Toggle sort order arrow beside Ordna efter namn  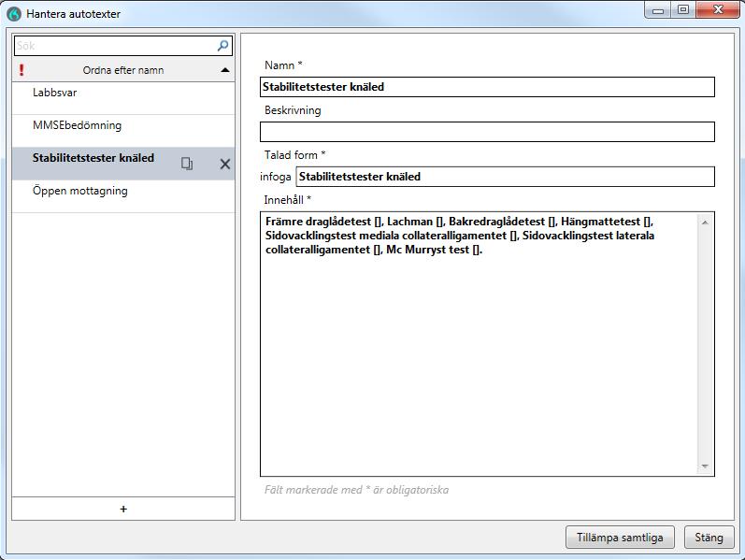point(224,70)
